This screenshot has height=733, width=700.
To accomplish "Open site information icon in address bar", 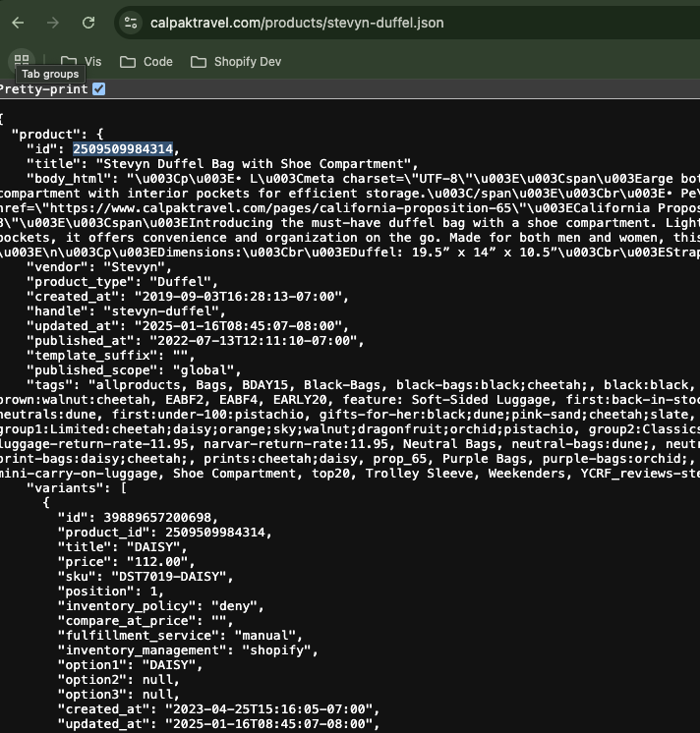I will [x=131, y=23].
